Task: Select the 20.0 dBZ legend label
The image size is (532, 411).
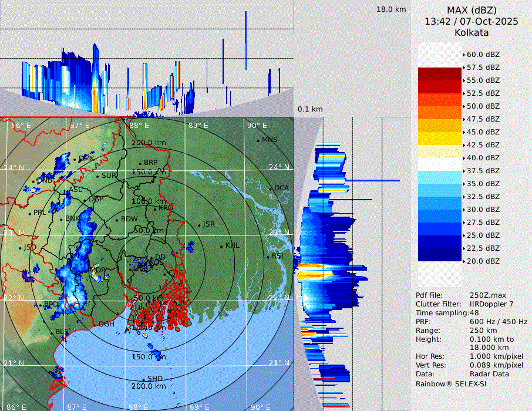Action: [x=483, y=261]
